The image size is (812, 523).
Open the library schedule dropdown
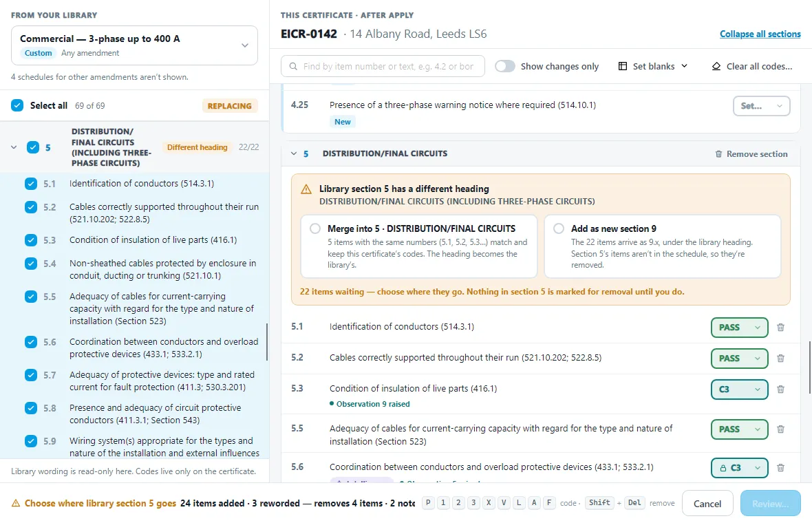pyautogui.click(x=134, y=45)
